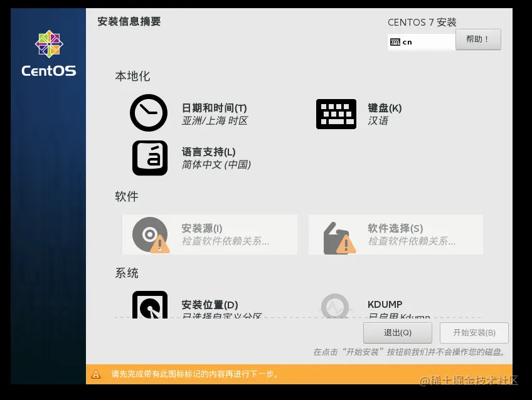532x400 pixels.
Task: Click the 退出(Q) quit button
Action: pos(398,333)
